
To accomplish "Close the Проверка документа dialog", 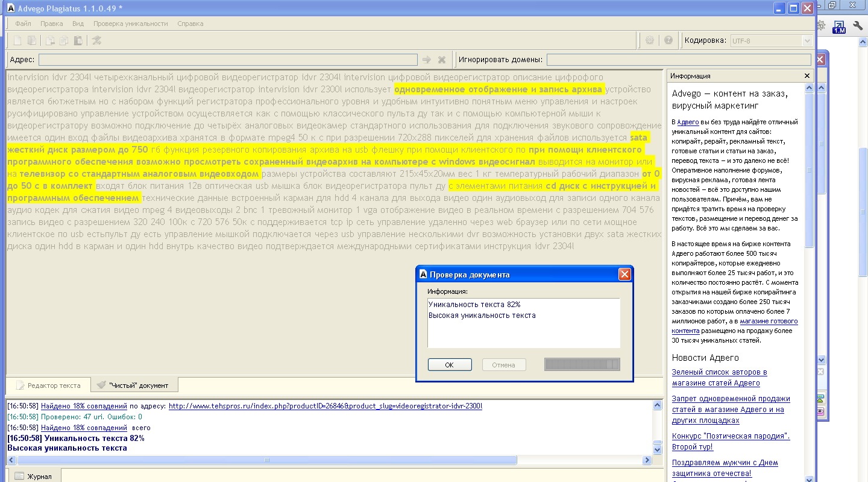I will (624, 274).
